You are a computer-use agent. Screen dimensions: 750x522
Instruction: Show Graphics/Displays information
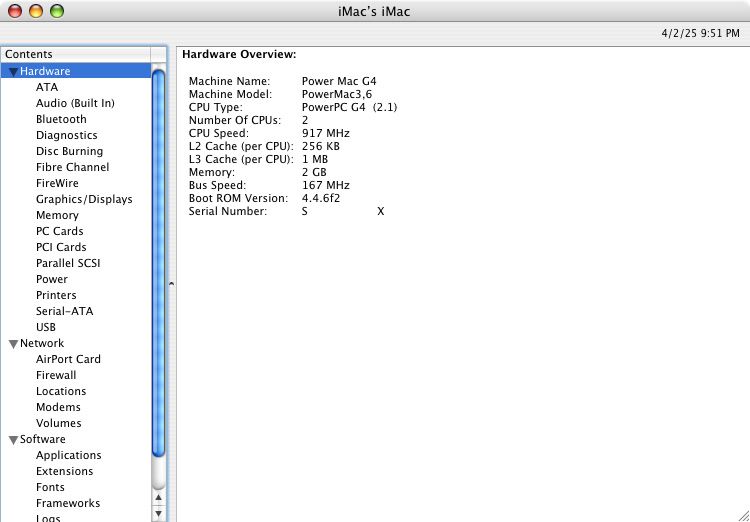tap(84, 199)
